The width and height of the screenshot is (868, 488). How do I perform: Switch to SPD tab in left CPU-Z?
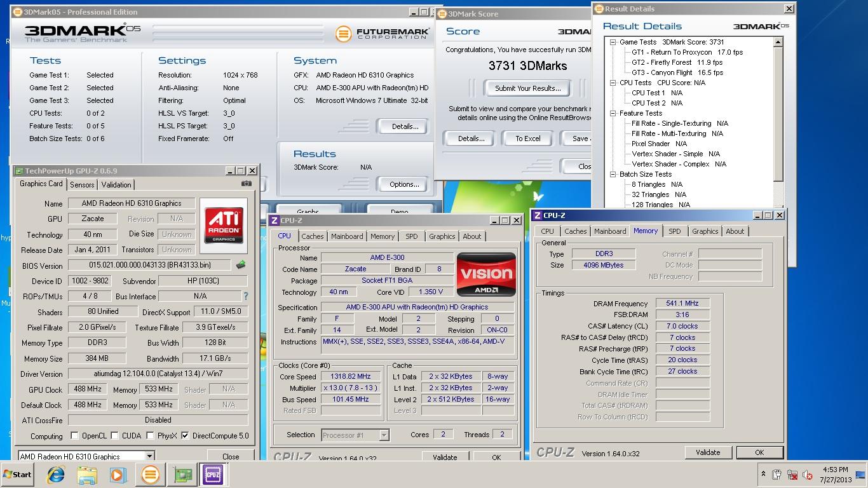[x=412, y=236]
